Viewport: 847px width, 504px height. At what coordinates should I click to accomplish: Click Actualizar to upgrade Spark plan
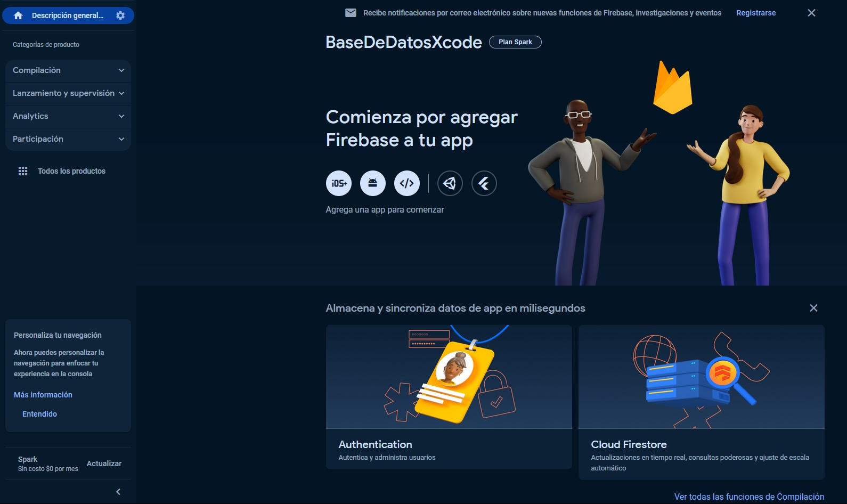pos(104,464)
